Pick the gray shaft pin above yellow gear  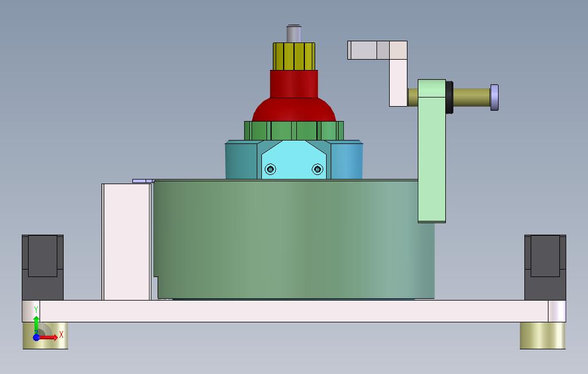[x=293, y=34]
